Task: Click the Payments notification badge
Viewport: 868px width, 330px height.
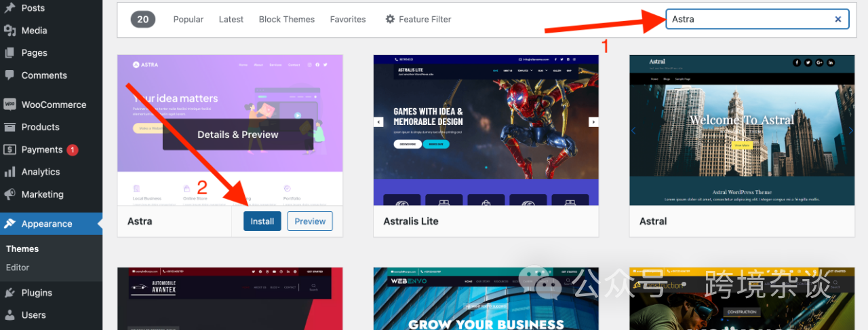Action: [x=73, y=149]
